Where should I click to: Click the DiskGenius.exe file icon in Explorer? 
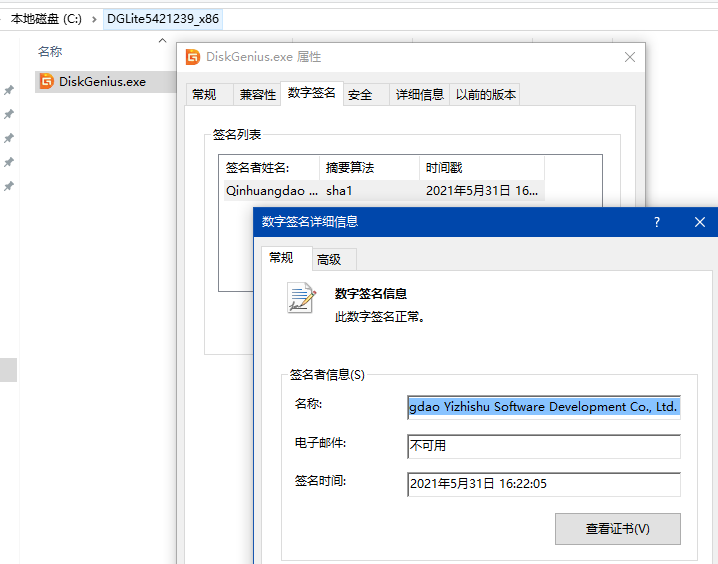click(46, 81)
